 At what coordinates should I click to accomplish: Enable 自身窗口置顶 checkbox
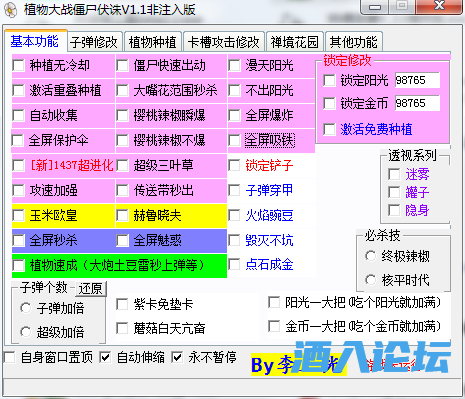9,357
